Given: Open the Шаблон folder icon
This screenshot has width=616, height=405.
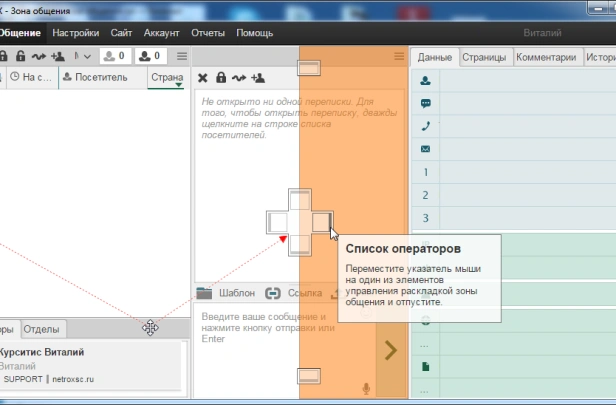Looking at the screenshot, I should (x=204, y=293).
